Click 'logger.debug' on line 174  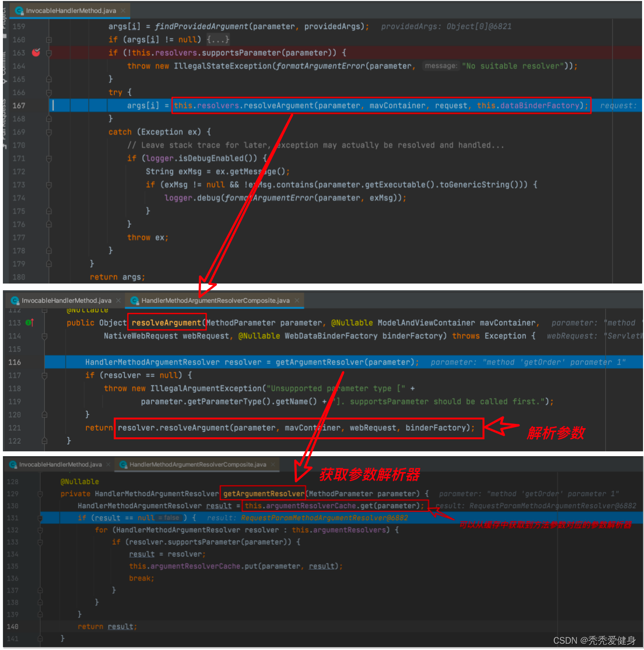point(192,198)
